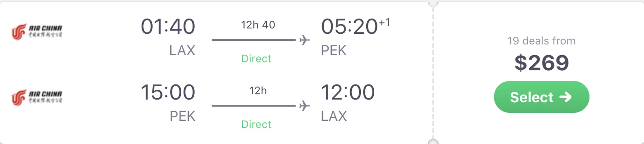Click the Direct label on return flight

point(256,125)
